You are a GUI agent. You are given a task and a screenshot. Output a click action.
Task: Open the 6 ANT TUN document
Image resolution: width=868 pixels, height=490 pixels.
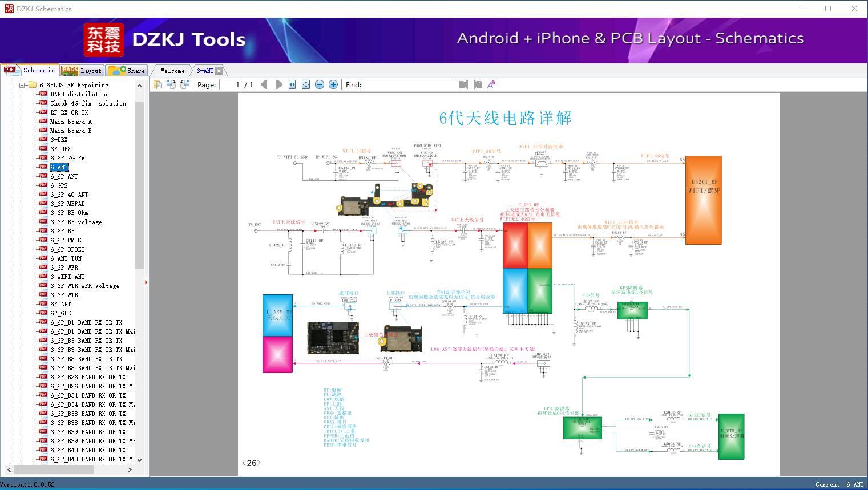click(x=66, y=258)
